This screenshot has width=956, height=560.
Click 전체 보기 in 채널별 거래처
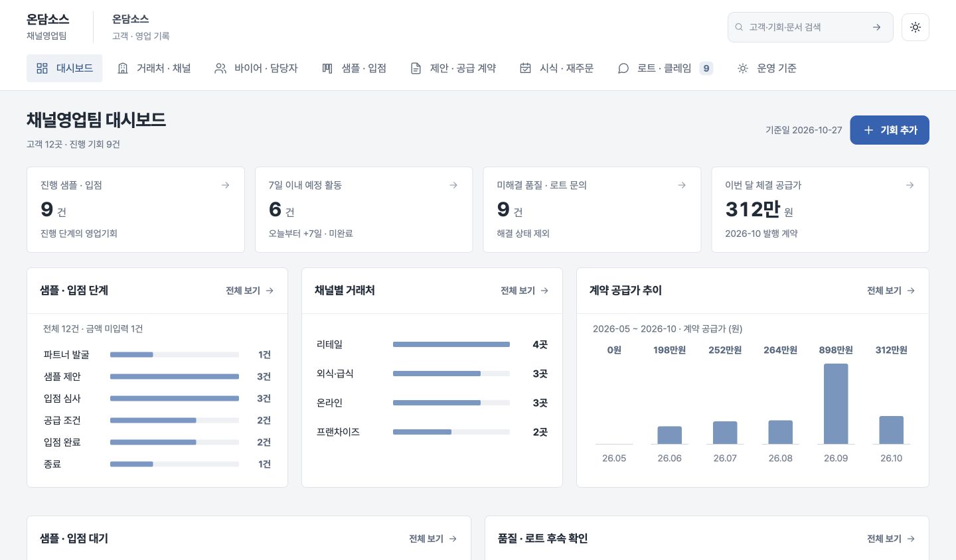coord(524,291)
